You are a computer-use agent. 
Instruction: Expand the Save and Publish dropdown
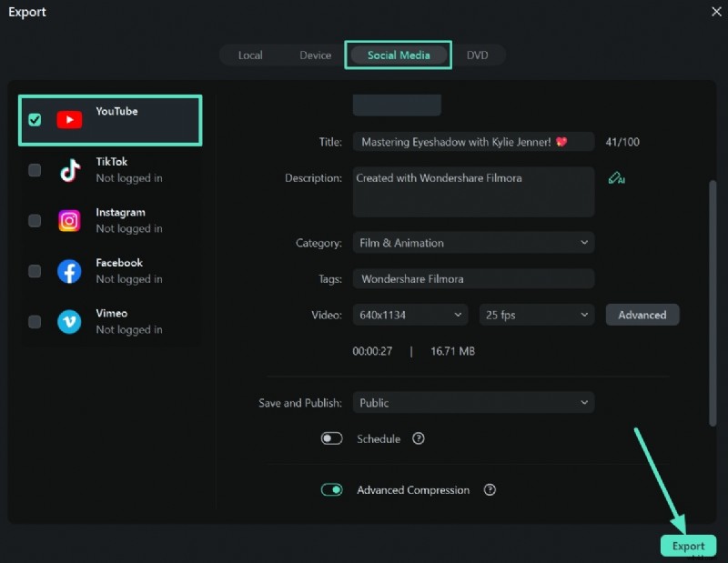473,402
